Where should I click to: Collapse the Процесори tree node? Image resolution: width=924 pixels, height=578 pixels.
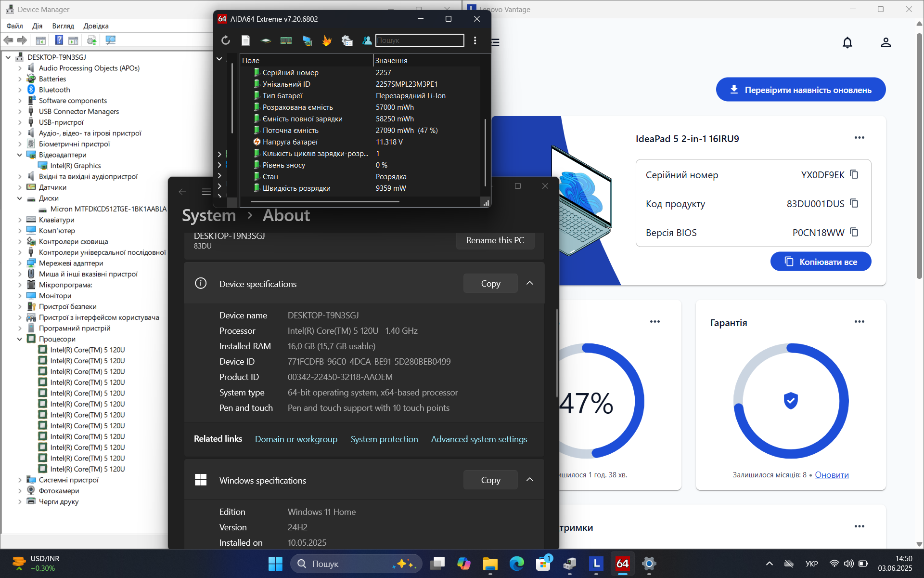tap(20, 339)
